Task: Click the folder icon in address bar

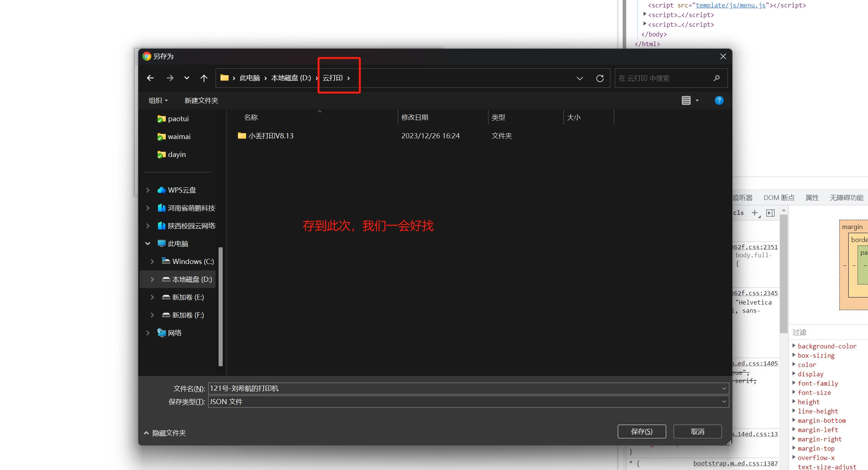Action: (x=224, y=78)
